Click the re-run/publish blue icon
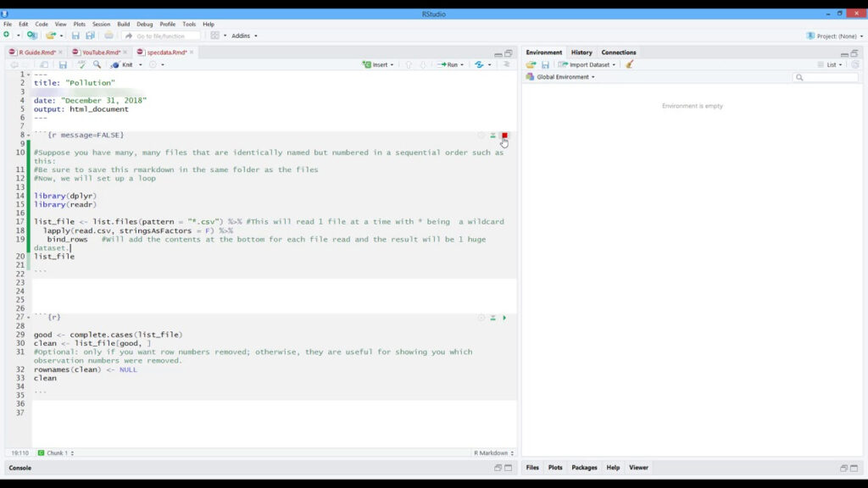The width and height of the screenshot is (868, 488). pos(480,64)
